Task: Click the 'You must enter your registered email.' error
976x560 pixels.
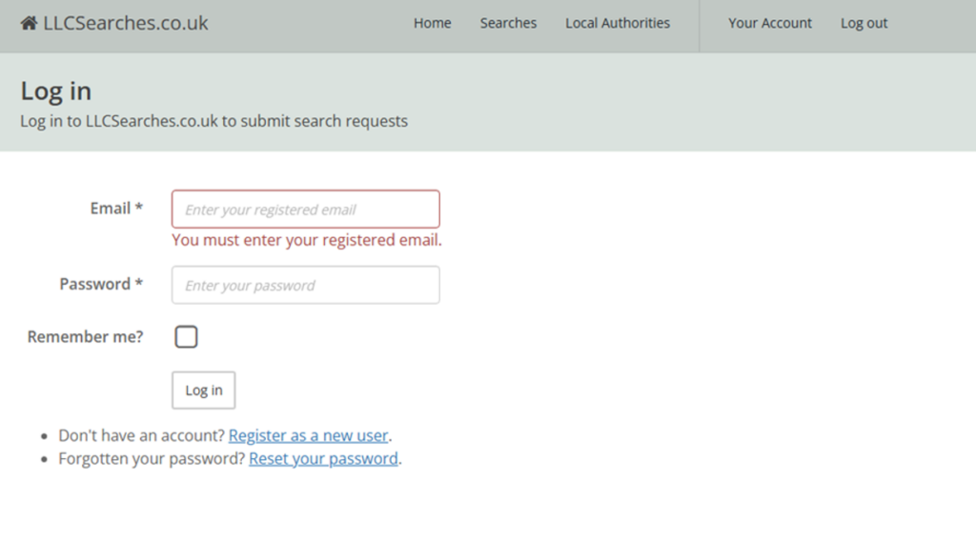Action: tap(307, 240)
